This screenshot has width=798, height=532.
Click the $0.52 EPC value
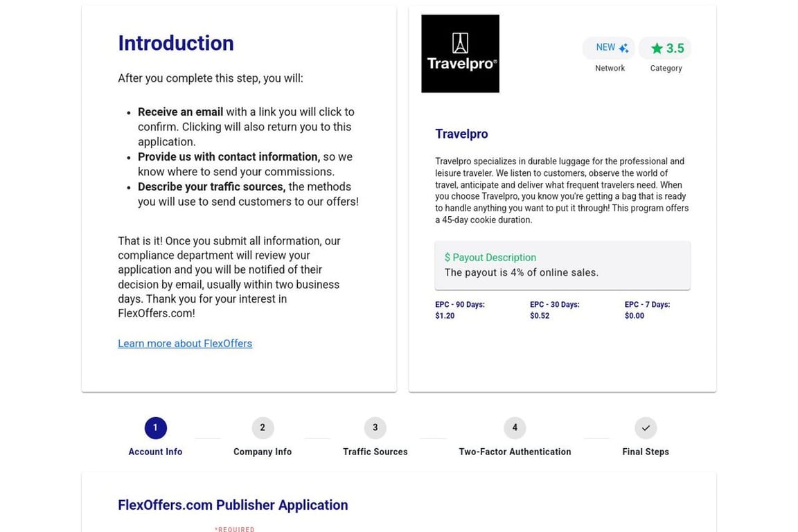point(540,316)
